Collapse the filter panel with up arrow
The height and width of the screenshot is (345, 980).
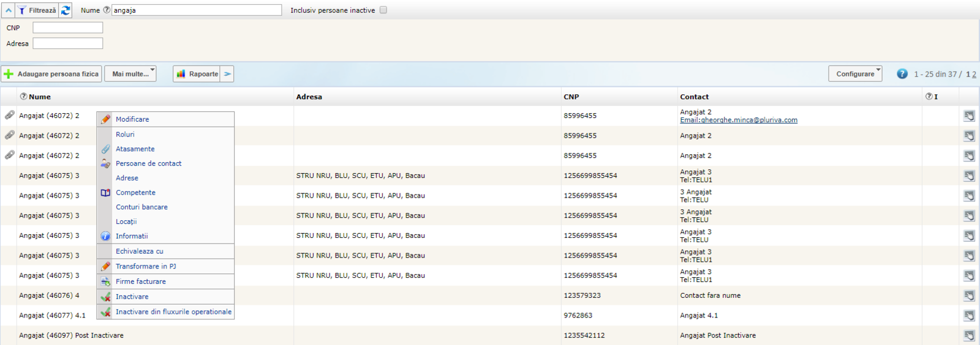pos(9,10)
